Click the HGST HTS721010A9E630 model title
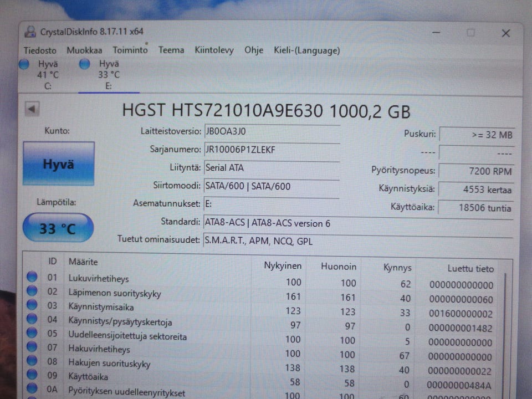Screen dimensions: 532x399 [x=266, y=111]
